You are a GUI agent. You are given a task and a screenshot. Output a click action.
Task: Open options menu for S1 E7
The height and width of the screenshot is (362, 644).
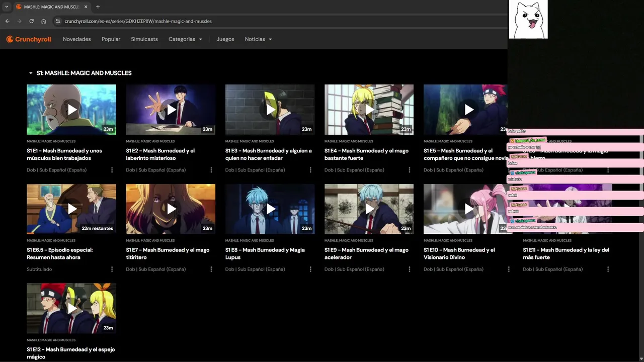point(211,269)
